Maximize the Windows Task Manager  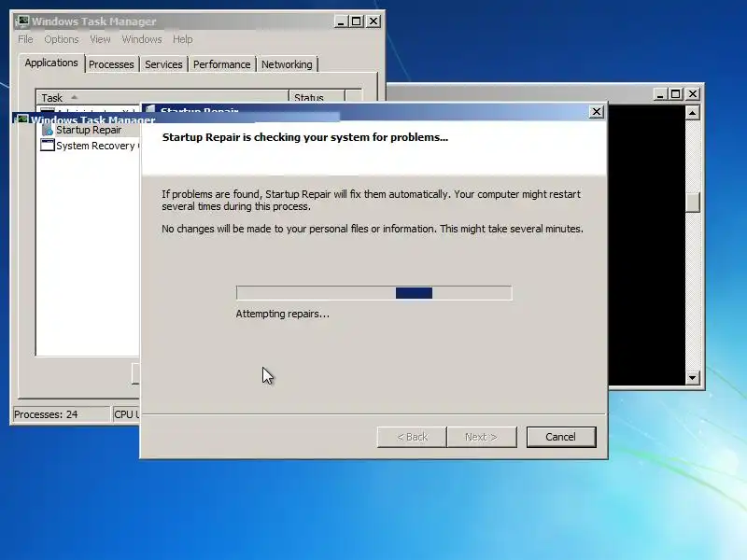tap(357, 21)
